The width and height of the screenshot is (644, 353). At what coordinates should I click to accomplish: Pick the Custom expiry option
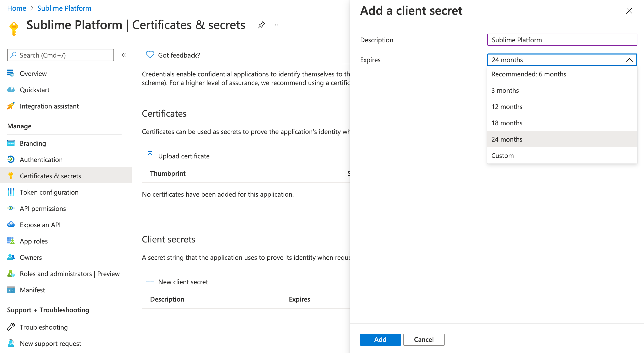502,156
